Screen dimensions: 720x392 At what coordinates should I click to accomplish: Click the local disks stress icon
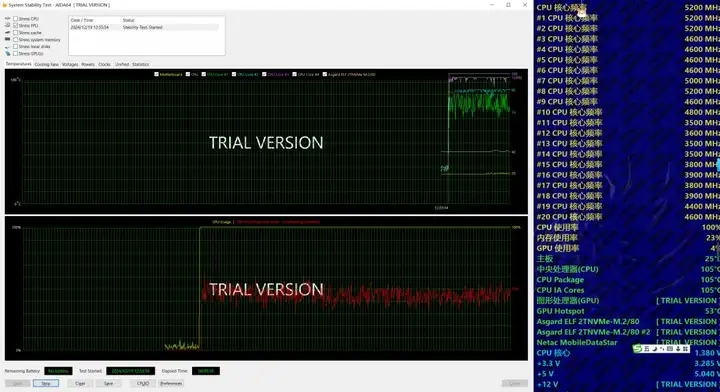7,46
